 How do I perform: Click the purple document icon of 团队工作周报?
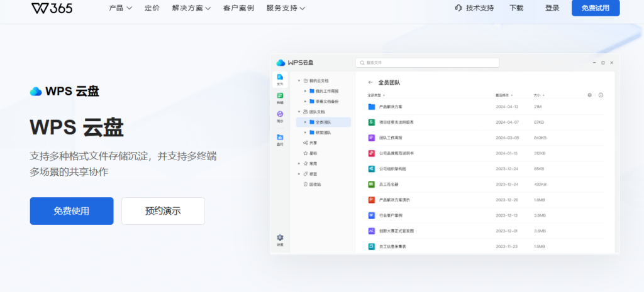pyautogui.click(x=372, y=138)
